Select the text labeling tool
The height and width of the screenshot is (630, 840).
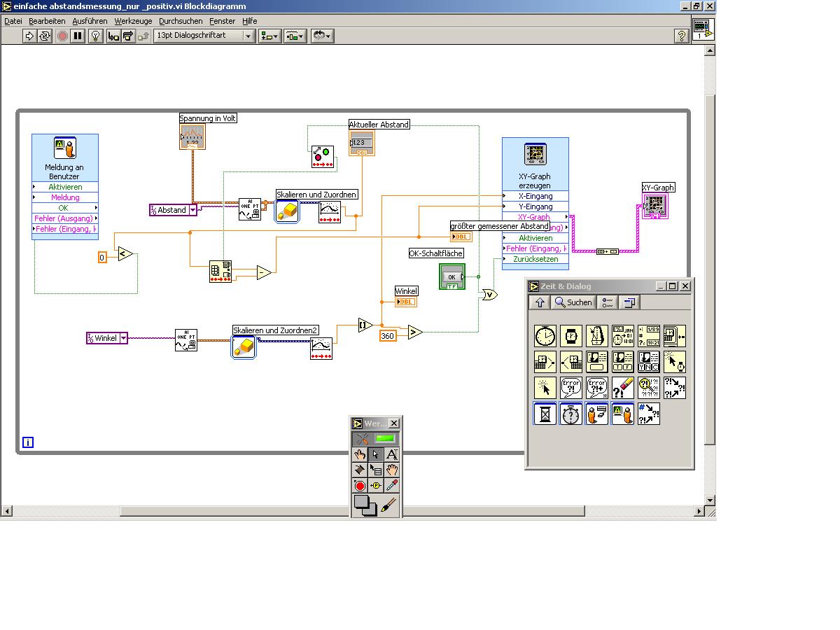pyautogui.click(x=392, y=455)
